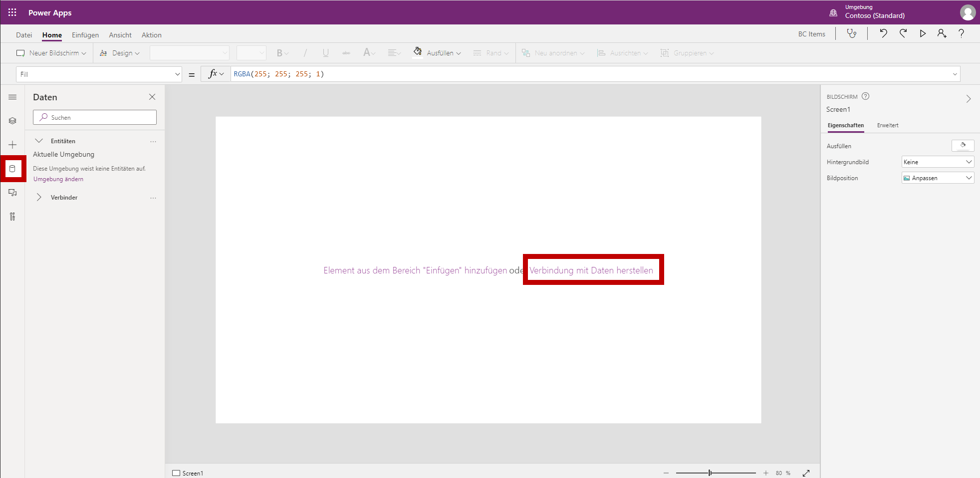
Task: Open the fx formula options dropdown
Action: (216, 74)
